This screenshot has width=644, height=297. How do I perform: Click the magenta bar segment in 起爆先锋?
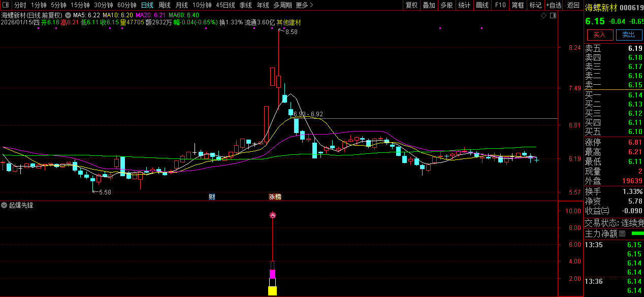pos(272,274)
